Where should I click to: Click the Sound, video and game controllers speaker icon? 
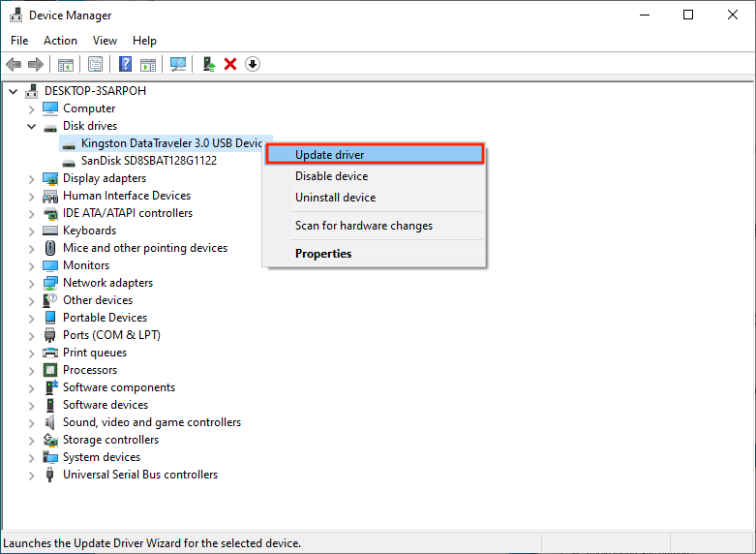50,422
